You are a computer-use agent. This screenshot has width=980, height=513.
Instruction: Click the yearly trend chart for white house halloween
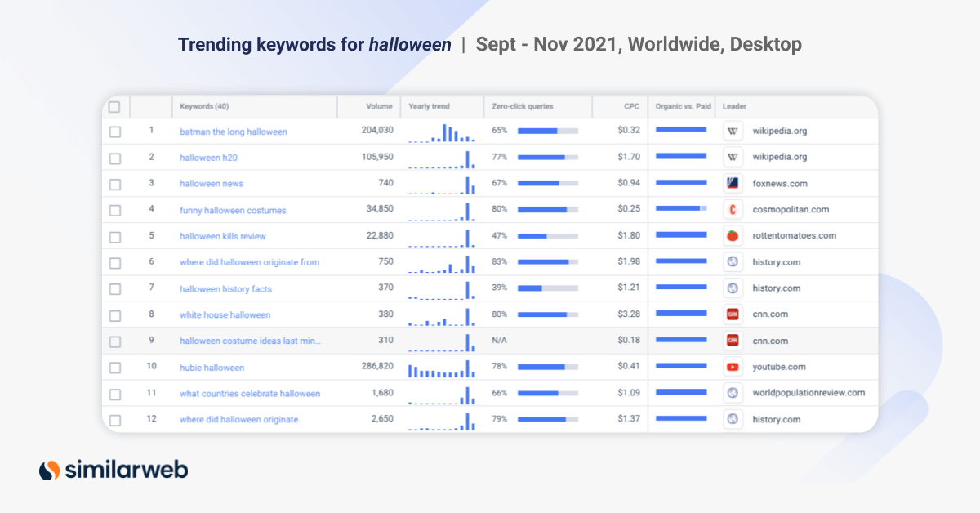(x=442, y=316)
